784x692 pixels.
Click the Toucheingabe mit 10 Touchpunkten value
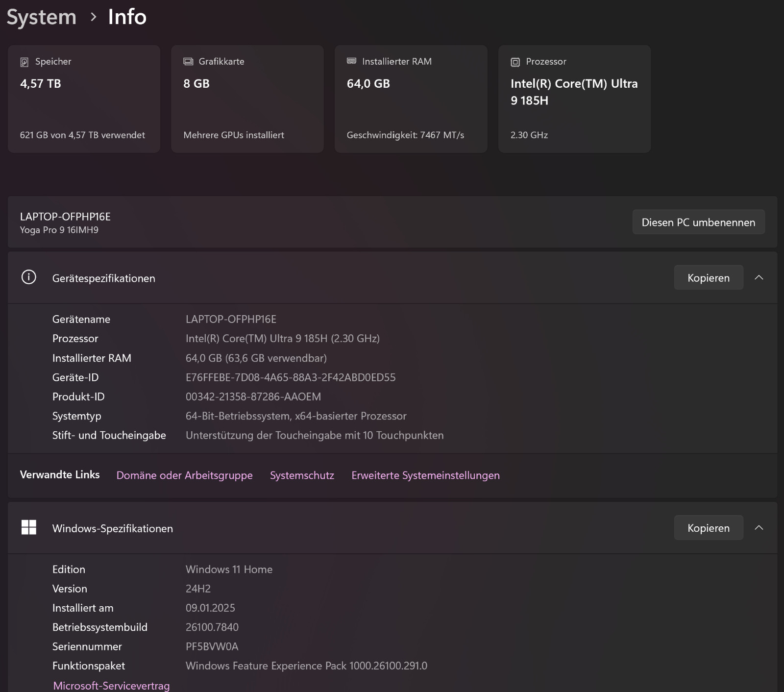[x=315, y=435]
